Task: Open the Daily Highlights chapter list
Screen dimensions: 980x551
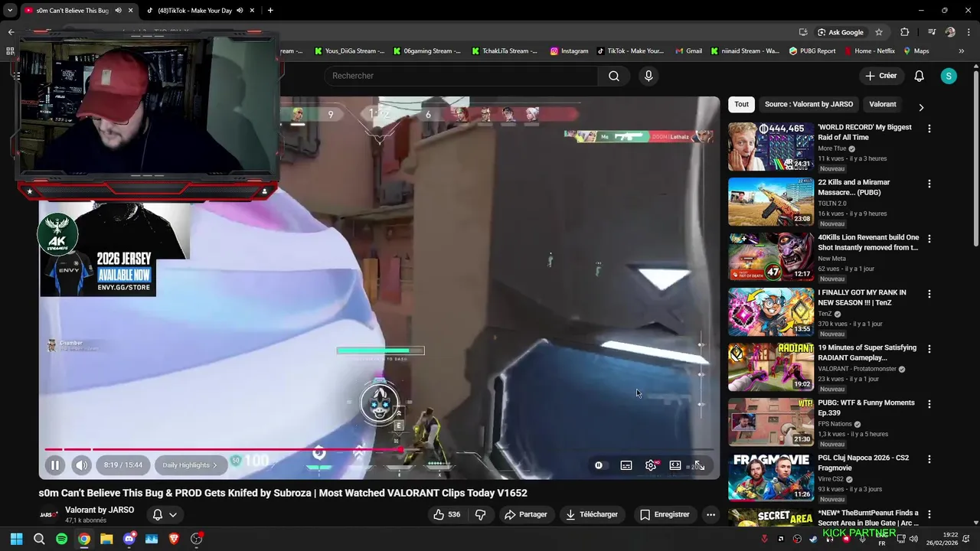Action: pos(190,465)
